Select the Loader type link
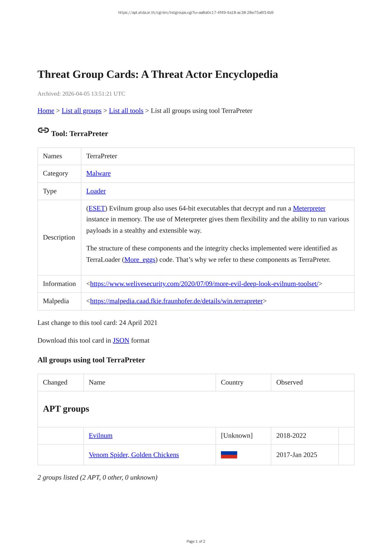 tap(96, 191)
